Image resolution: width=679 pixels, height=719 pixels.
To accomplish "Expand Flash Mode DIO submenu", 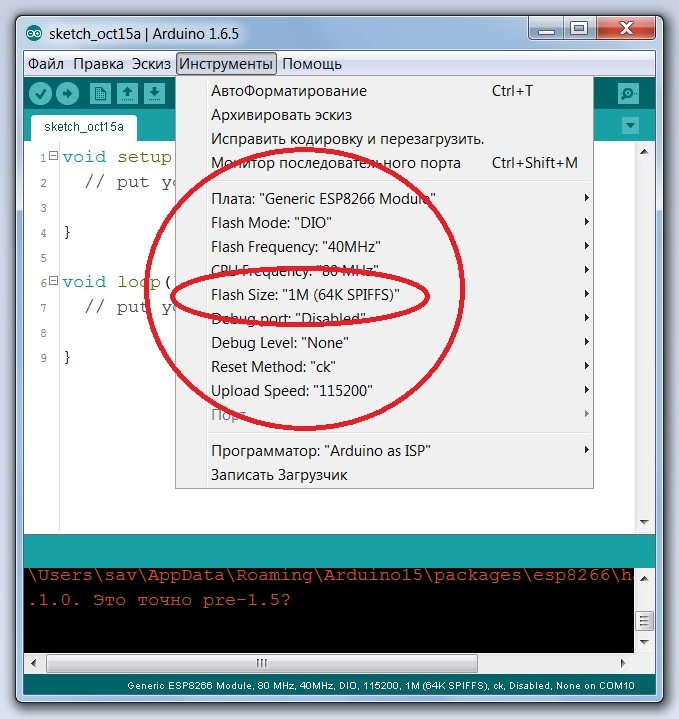I will (x=384, y=222).
